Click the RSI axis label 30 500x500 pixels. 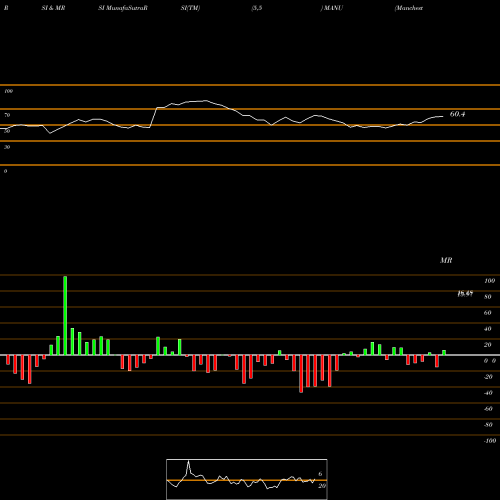(7, 147)
